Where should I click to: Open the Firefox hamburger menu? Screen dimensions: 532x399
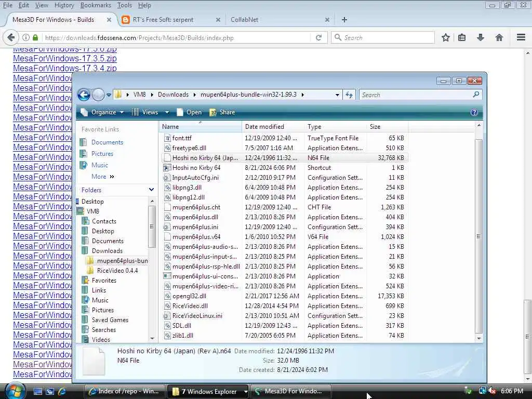521,37
